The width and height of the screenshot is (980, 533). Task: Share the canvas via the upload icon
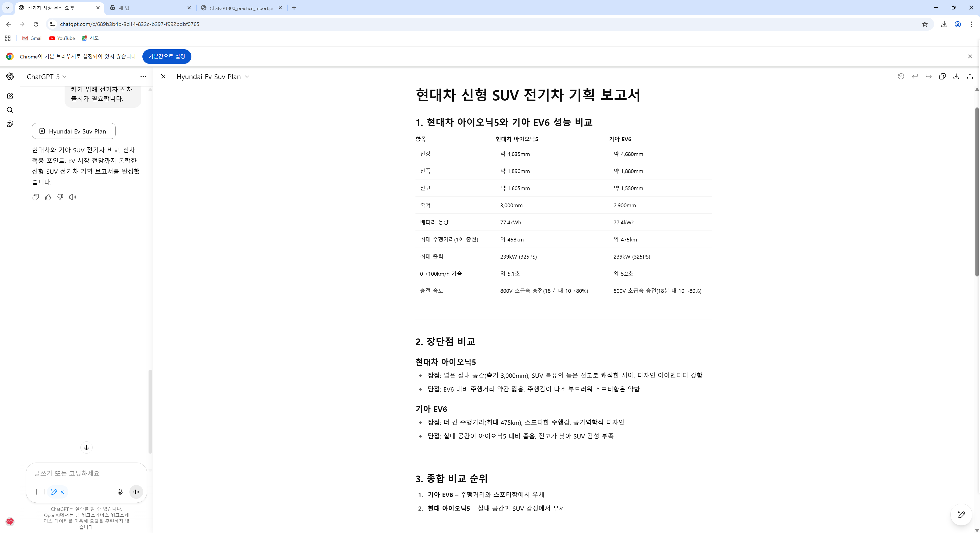pyautogui.click(x=970, y=77)
